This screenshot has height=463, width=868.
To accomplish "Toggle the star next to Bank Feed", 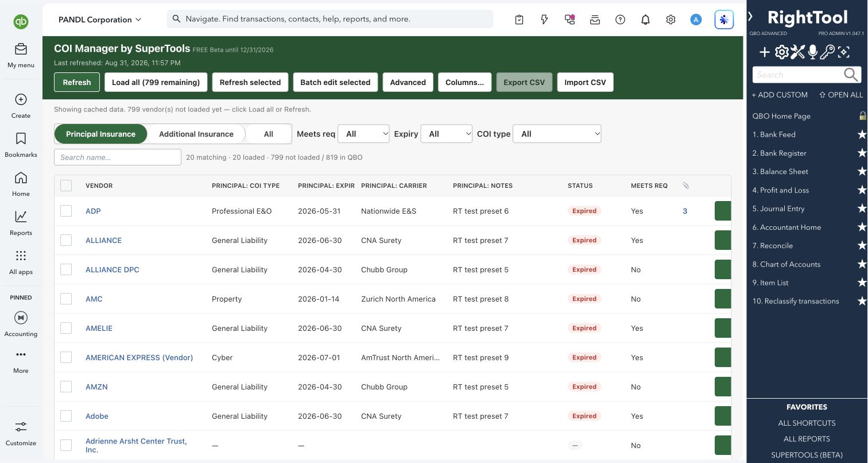I will coord(861,134).
